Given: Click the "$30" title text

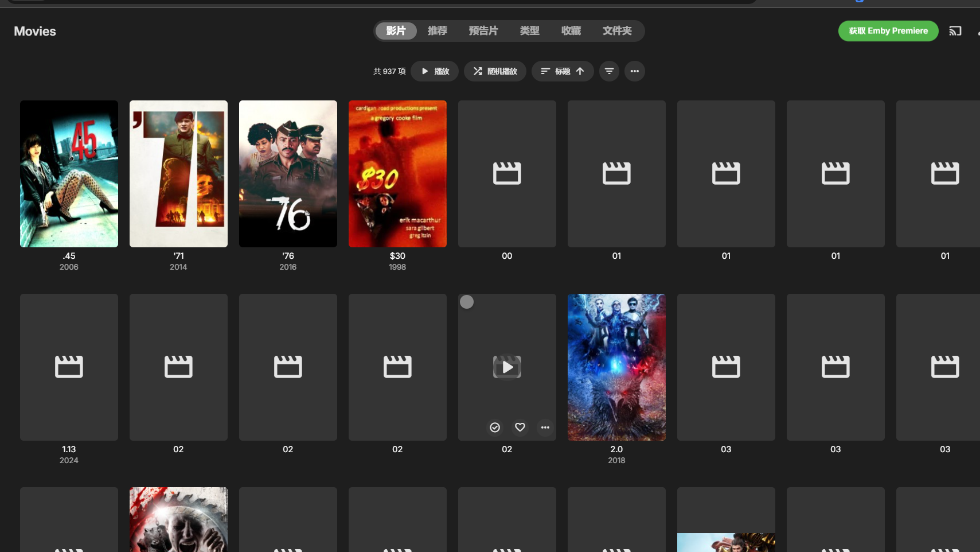Looking at the screenshot, I should click(x=397, y=256).
